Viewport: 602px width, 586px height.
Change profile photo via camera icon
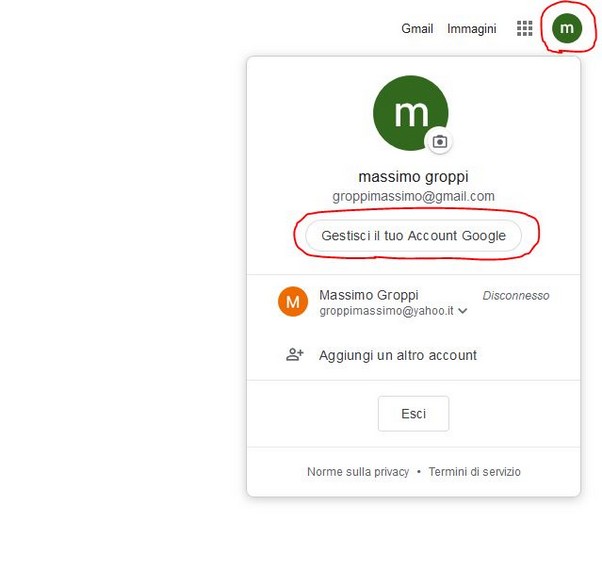point(440,142)
